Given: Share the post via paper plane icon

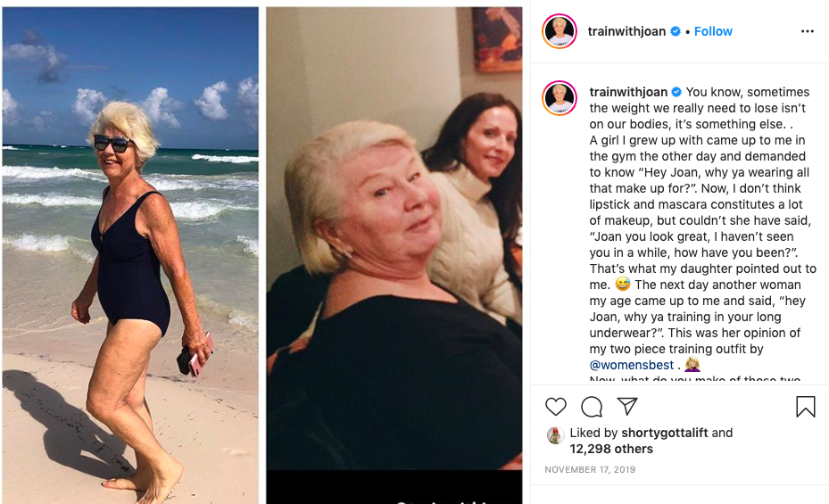Looking at the screenshot, I should [x=627, y=407].
